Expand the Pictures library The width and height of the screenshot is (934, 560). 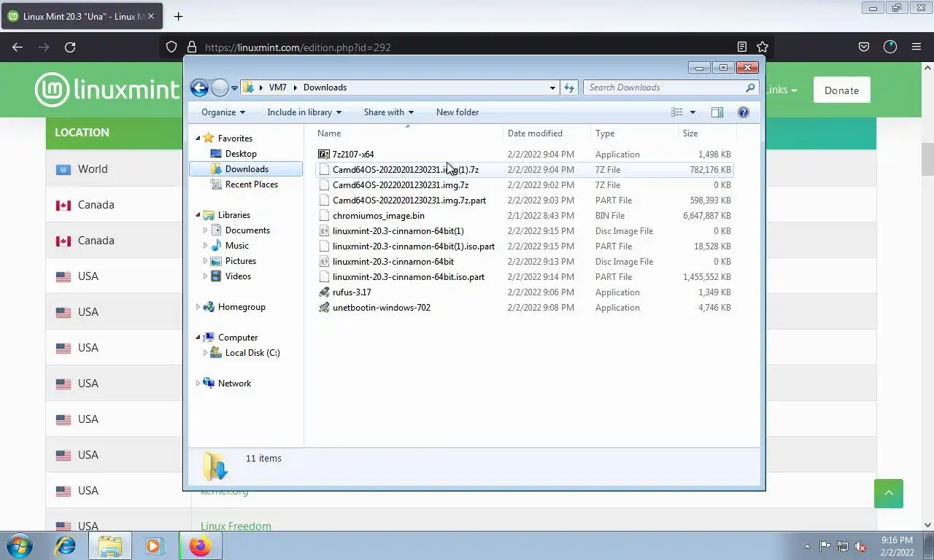coord(205,261)
